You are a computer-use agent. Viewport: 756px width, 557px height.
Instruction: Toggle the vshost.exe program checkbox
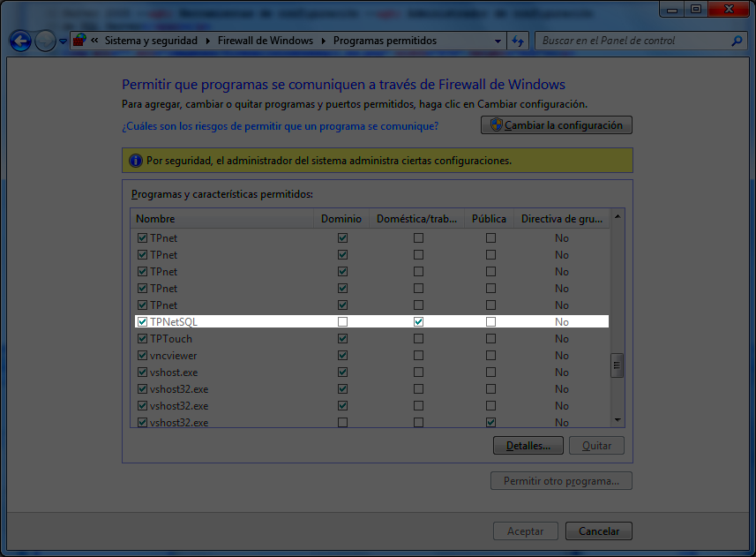click(x=142, y=373)
